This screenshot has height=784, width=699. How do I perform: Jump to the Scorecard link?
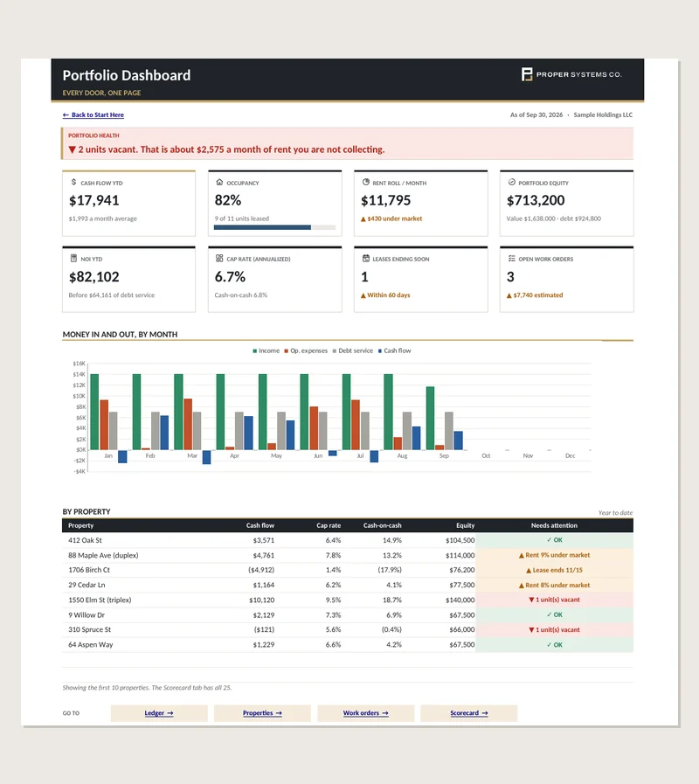pos(469,713)
